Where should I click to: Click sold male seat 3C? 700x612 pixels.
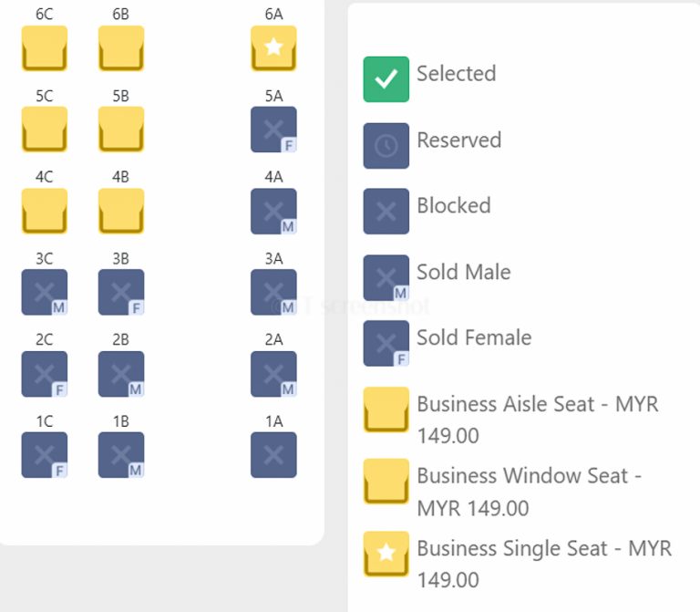(x=44, y=292)
